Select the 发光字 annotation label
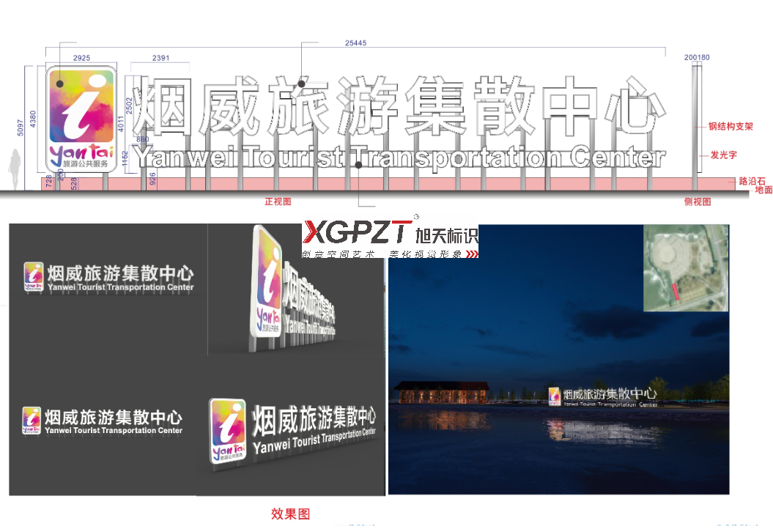Image resolution: width=773 pixels, height=532 pixels. tap(723, 155)
